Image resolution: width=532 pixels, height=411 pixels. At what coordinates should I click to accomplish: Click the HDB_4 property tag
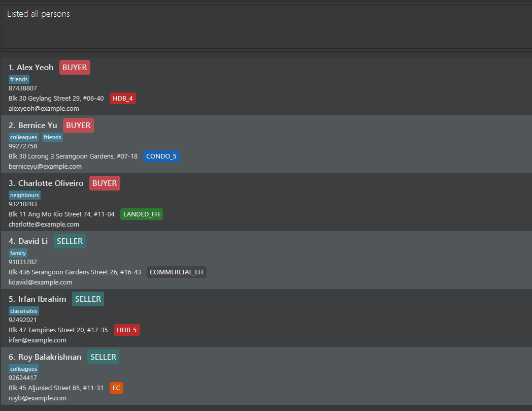(x=122, y=99)
